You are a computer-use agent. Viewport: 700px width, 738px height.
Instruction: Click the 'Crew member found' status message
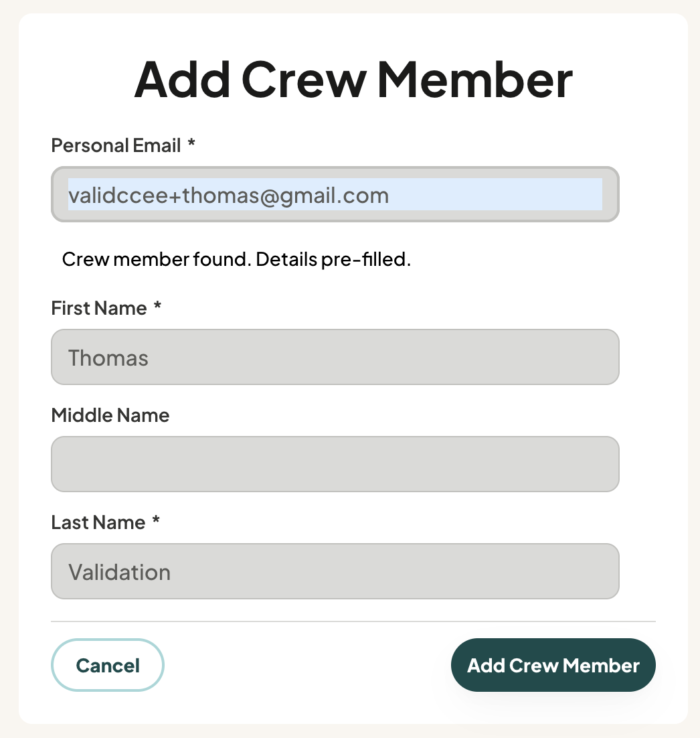tap(236, 259)
